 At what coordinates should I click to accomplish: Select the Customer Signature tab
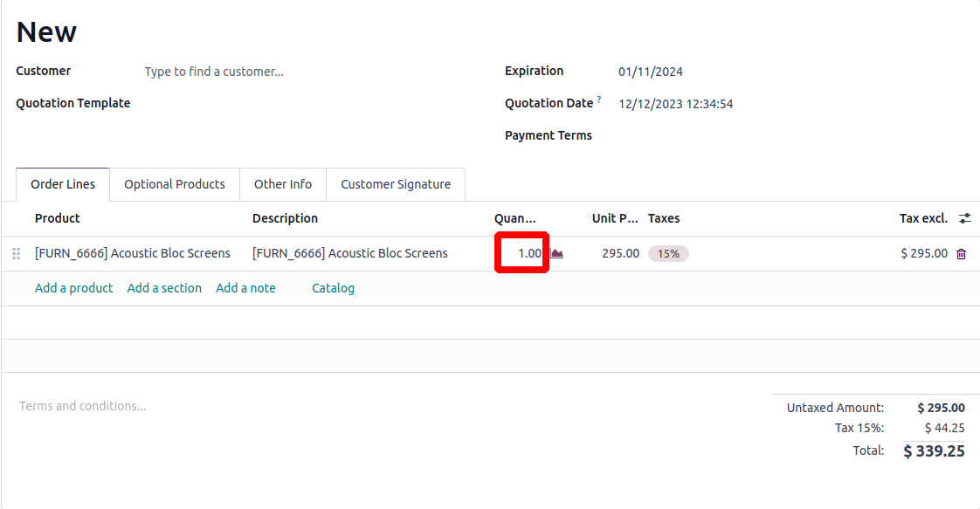[x=396, y=184]
